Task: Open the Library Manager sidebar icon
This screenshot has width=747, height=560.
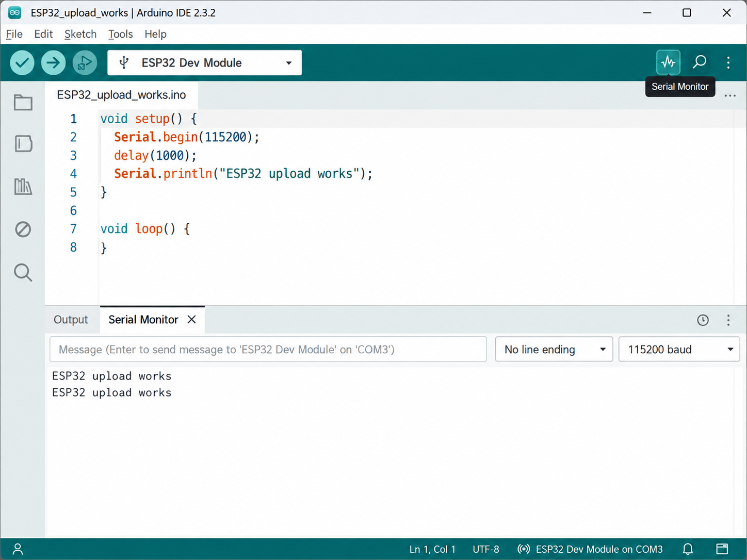Action: coord(23,186)
